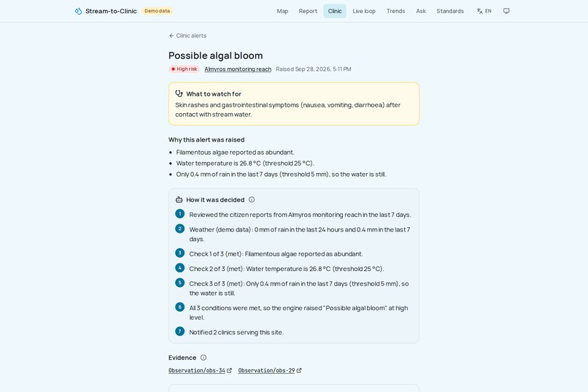
Task: Click the Stream-to-Clinic title text
Action: point(111,11)
